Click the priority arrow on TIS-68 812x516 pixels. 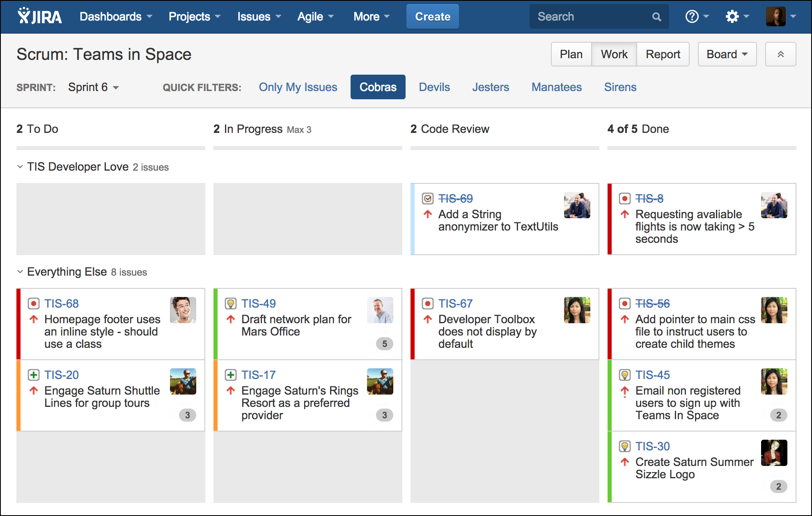tap(34, 319)
